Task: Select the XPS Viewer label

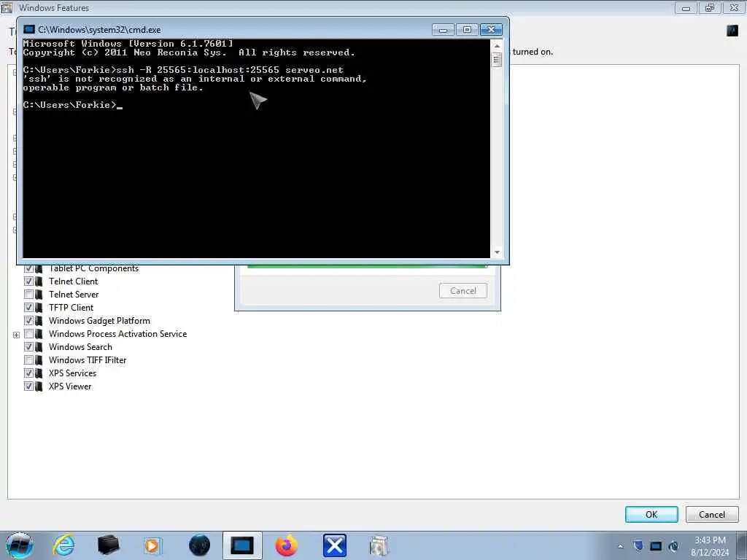Action: (x=70, y=386)
